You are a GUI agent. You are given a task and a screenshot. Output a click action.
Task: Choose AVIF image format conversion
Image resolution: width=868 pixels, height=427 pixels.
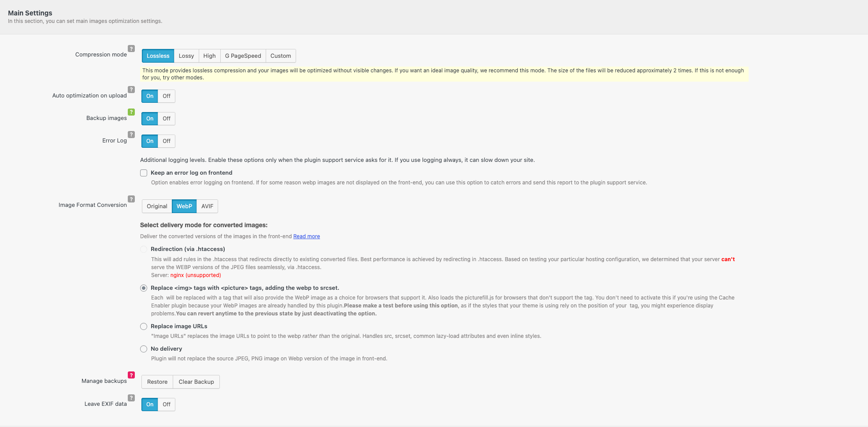pos(207,206)
